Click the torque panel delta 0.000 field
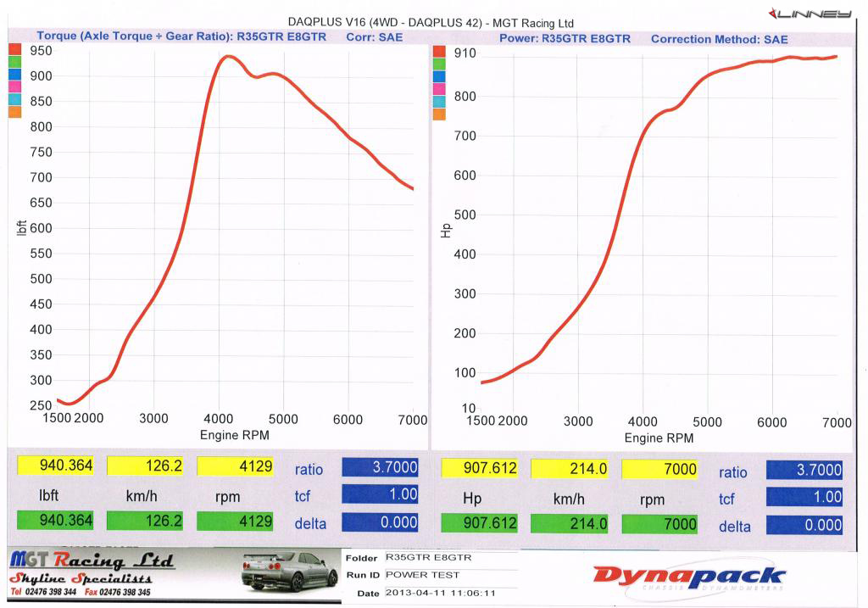The height and width of the screenshot is (608, 868). (381, 522)
